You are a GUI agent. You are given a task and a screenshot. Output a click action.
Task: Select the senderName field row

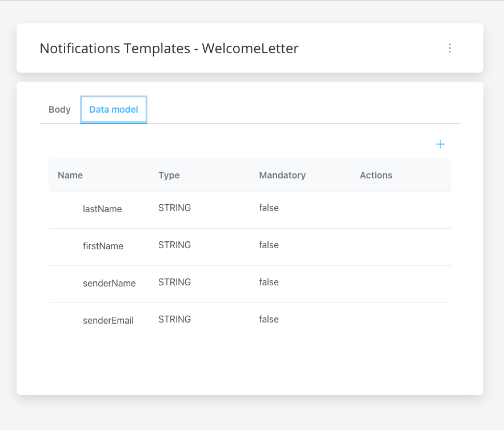(x=250, y=284)
